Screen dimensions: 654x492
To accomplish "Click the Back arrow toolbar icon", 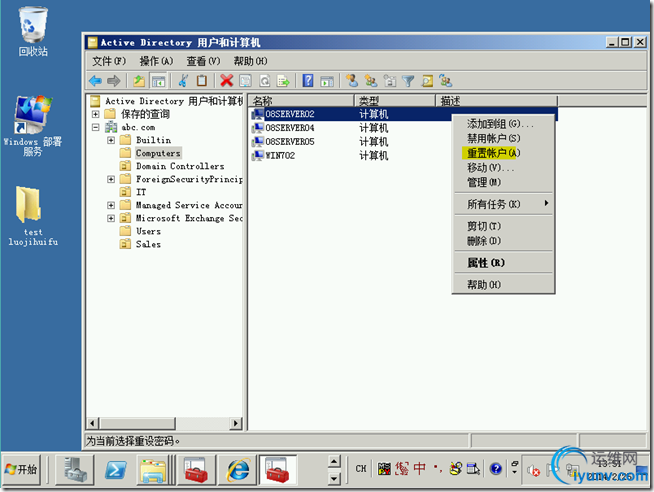I will pyautogui.click(x=96, y=80).
